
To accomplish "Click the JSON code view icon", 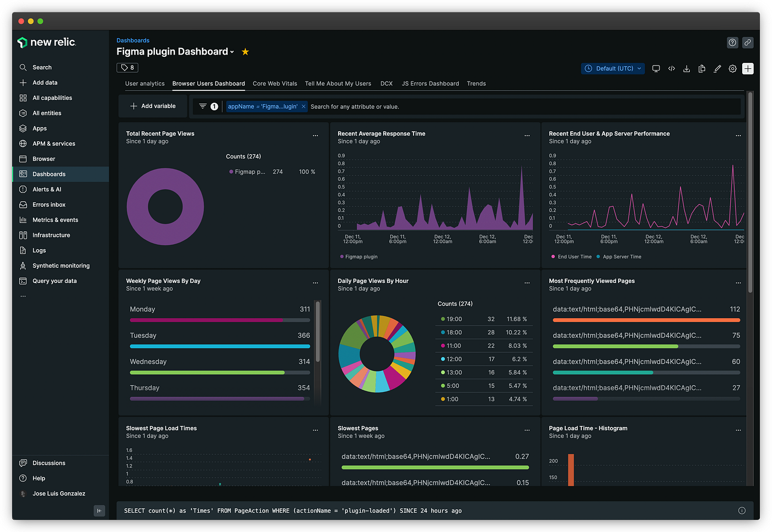I will (x=672, y=69).
